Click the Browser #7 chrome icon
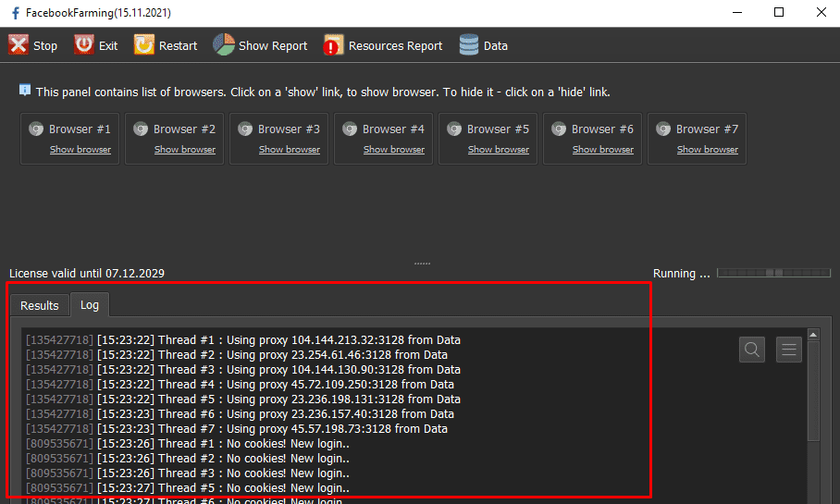The height and width of the screenshot is (504, 840). 662,129
